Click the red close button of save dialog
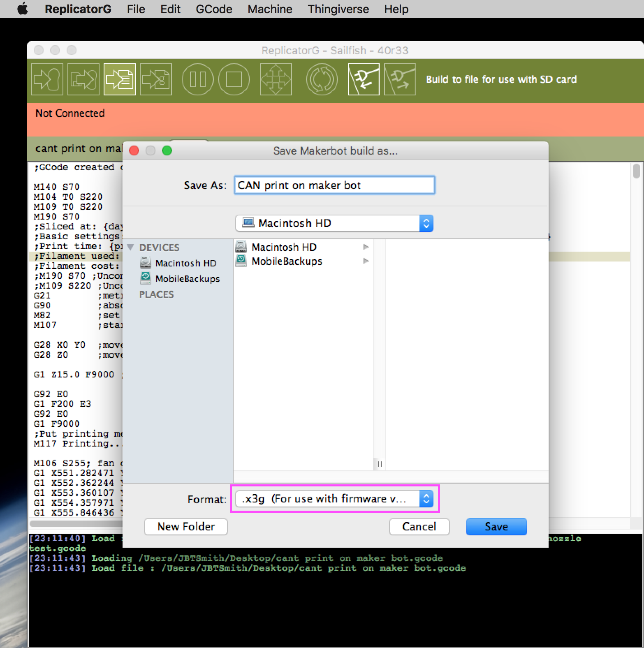This screenshot has height=648, width=644. (x=134, y=150)
